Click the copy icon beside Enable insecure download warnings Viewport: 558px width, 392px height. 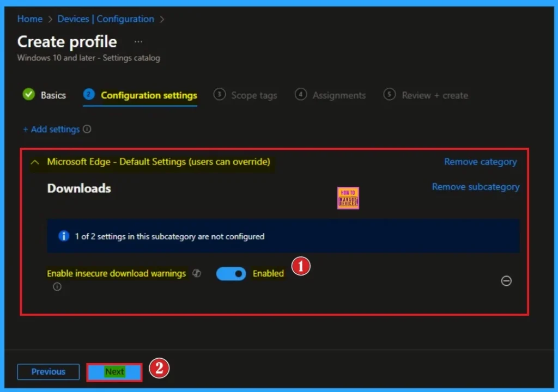[x=197, y=273]
